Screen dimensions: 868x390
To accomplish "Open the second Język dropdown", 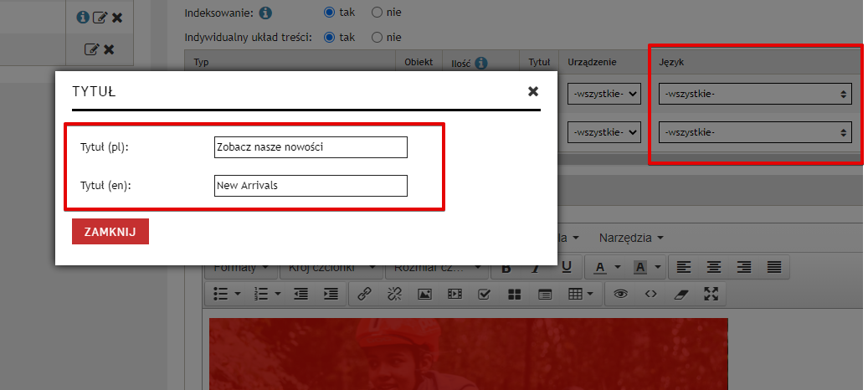I will pyautogui.click(x=755, y=132).
